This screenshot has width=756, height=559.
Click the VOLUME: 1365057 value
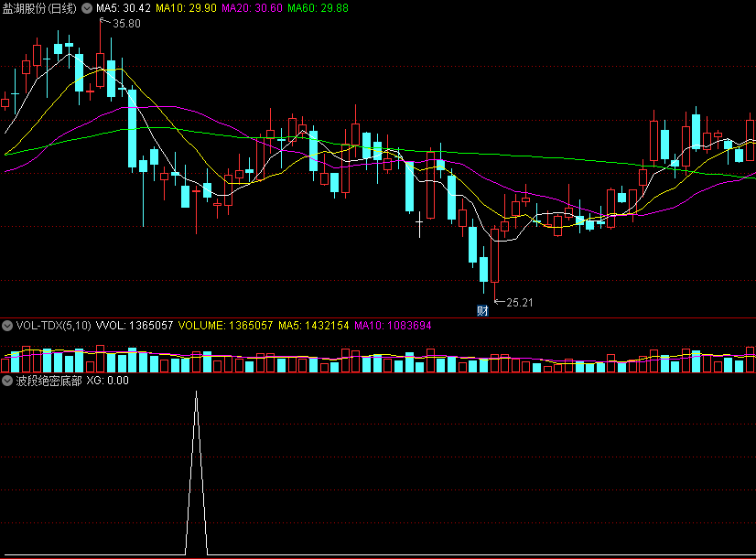pos(226,326)
